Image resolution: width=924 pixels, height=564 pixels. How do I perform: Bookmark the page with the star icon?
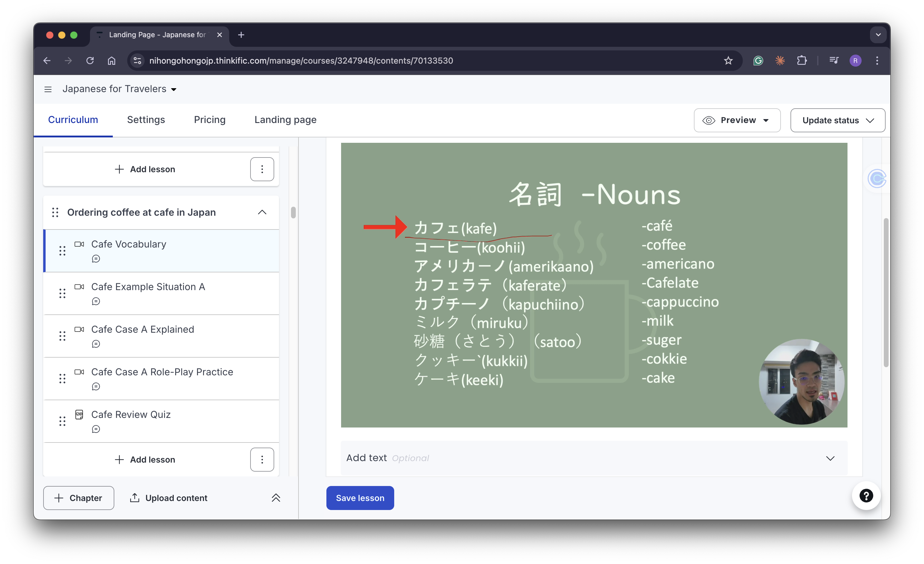click(x=728, y=60)
